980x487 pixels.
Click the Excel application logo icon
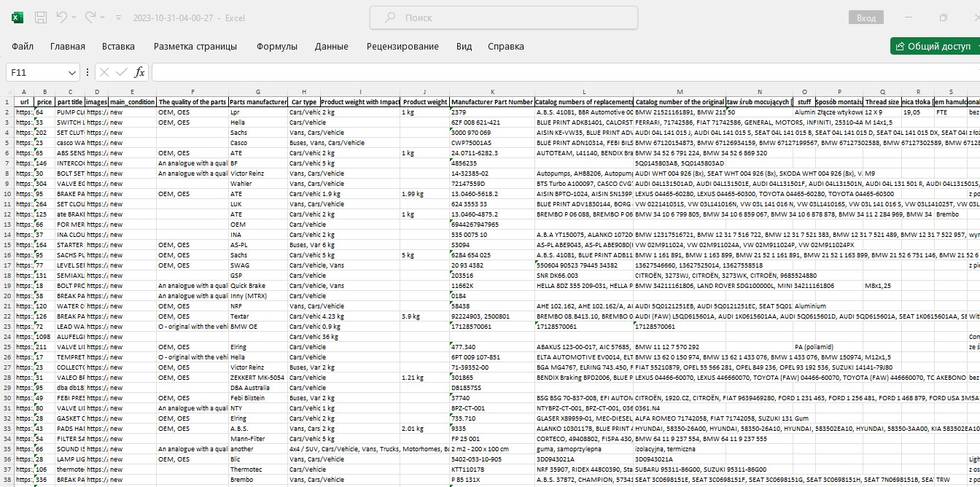tap(17, 17)
